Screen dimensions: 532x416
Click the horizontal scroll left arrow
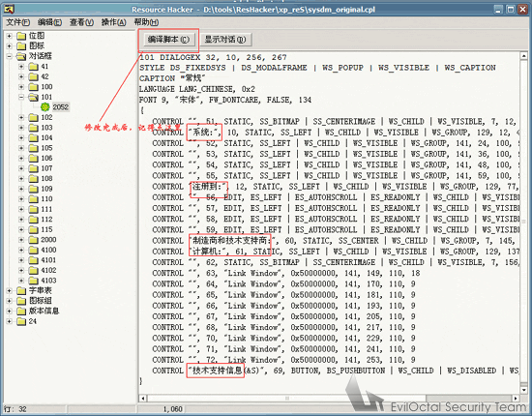click(x=143, y=399)
